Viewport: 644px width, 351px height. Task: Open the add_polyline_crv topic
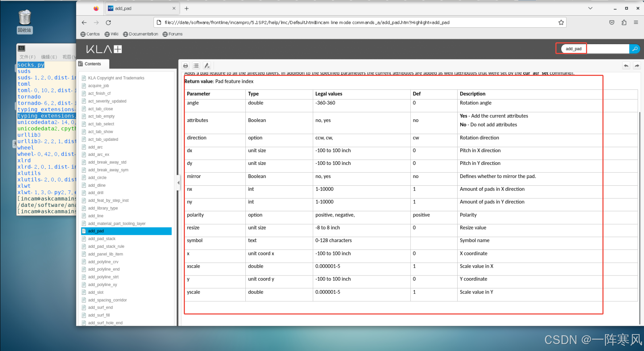103,262
